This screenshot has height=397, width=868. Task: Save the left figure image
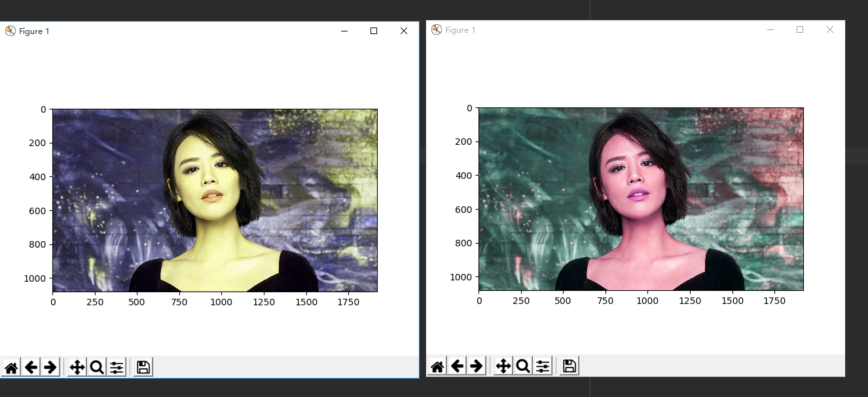143,367
